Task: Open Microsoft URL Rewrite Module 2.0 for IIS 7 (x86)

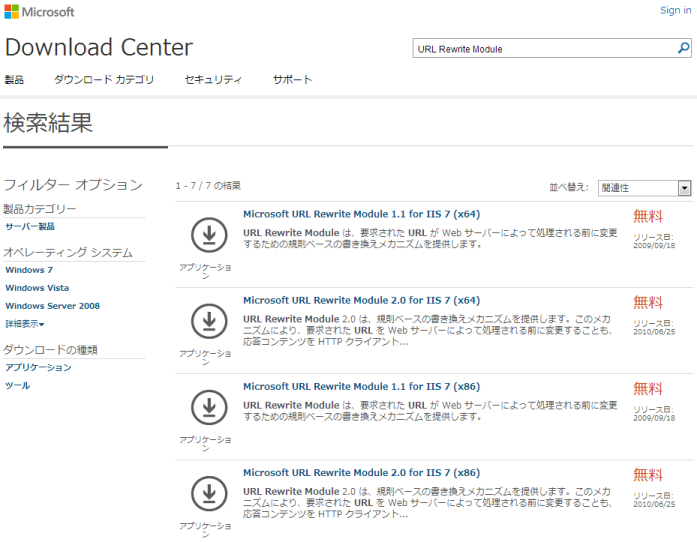Action: [361, 473]
